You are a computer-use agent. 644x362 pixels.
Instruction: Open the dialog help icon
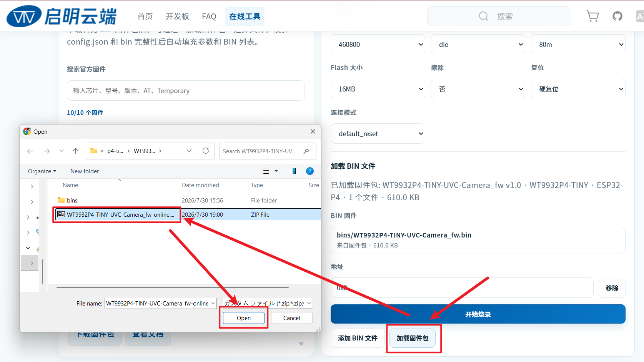click(x=310, y=171)
